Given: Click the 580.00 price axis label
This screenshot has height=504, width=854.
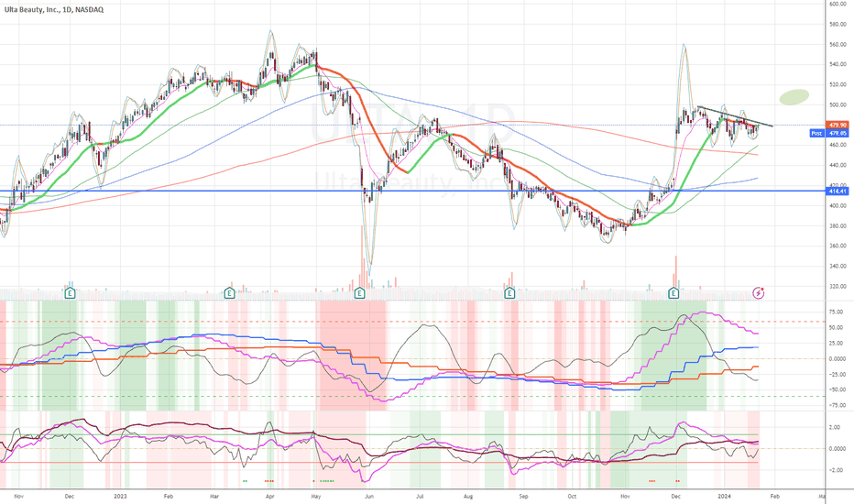Looking at the screenshot, I should tap(838, 25).
